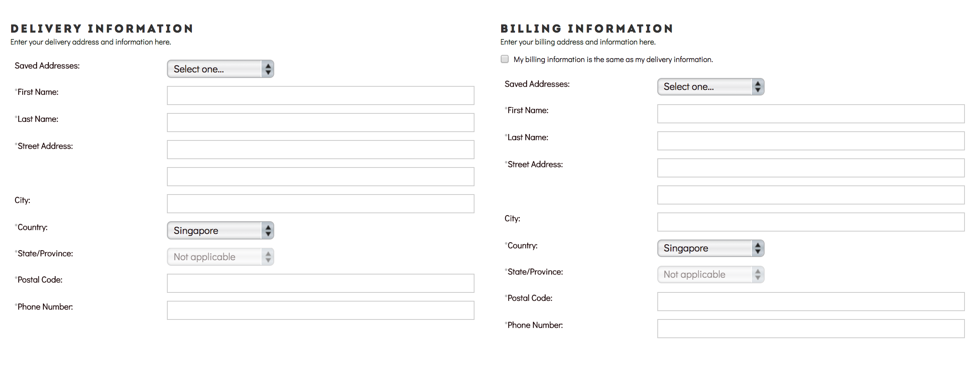
Task: Open delivery Saved Addresses dropdown
Action: [x=221, y=69]
